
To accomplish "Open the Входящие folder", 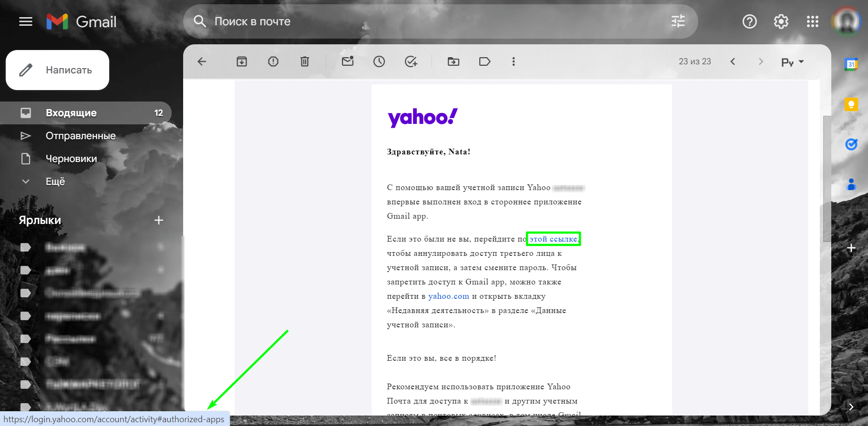I will point(86,113).
